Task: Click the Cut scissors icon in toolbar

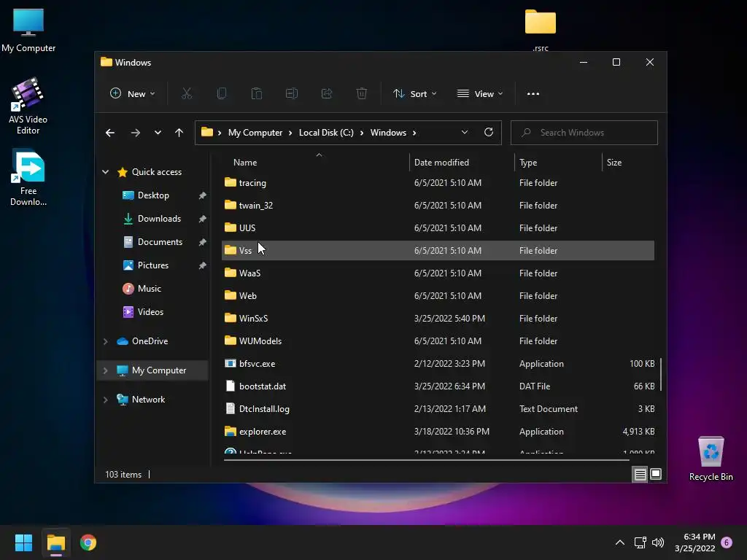Action: (187, 94)
